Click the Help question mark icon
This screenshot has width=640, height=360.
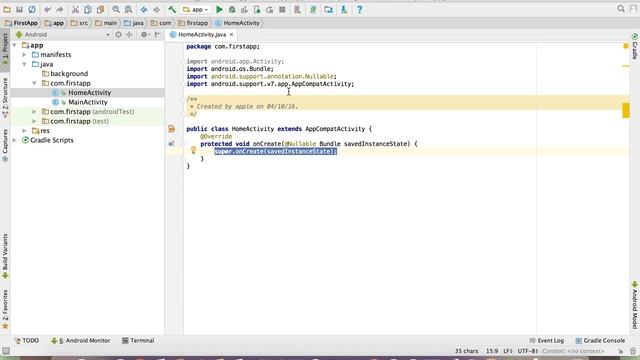coord(359,9)
